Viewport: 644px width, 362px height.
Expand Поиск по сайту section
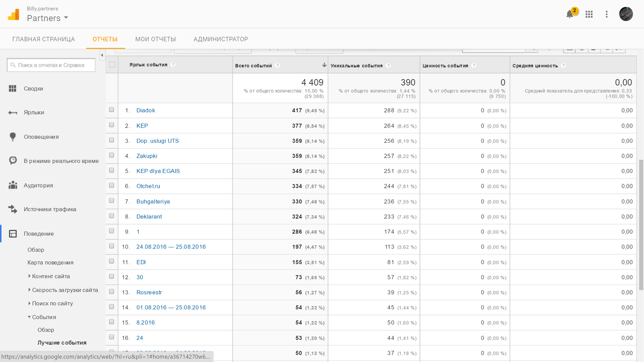(x=29, y=304)
